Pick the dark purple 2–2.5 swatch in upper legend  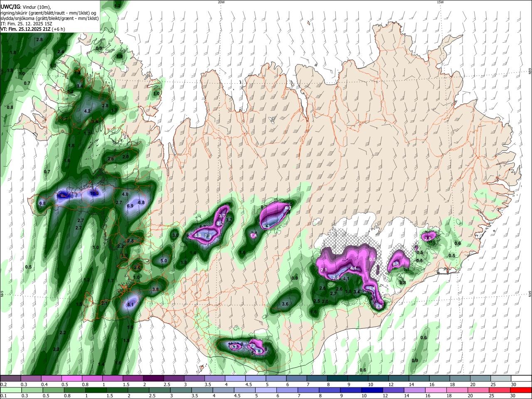(153, 378)
